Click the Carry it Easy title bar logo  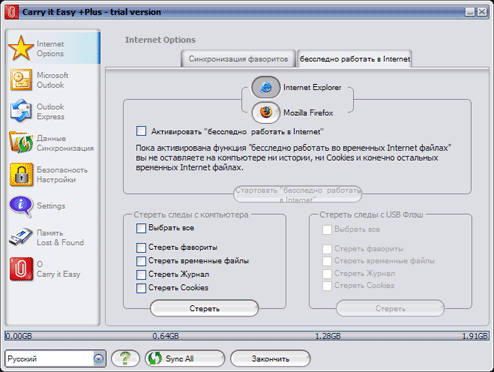[12, 12]
